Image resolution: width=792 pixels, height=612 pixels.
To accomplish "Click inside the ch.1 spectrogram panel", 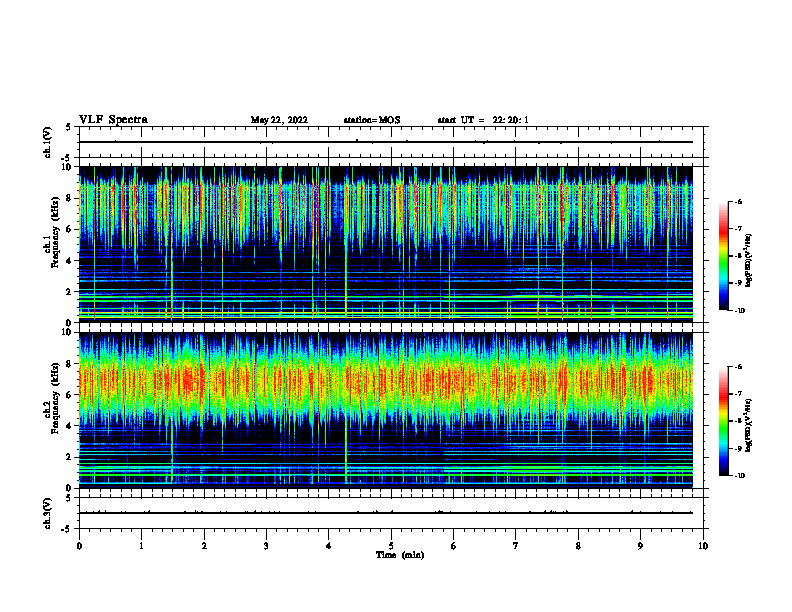I will tap(386, 244).
